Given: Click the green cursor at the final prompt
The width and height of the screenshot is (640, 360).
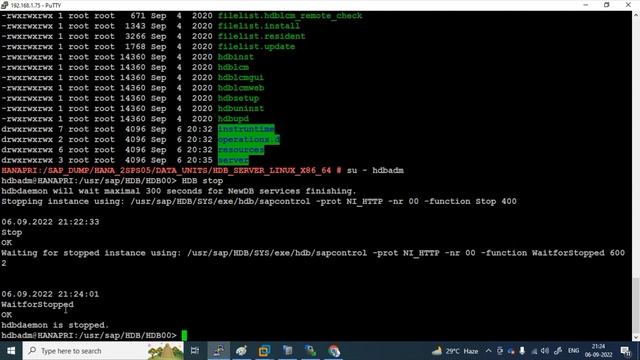Looking at the screenshot, I should pos(184,336).
